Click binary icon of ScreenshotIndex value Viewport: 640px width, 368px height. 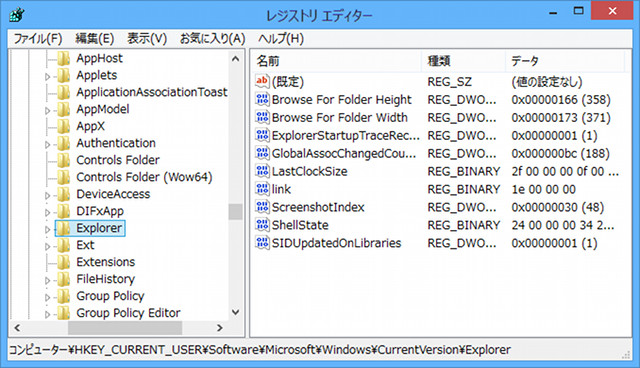coord(262,207)
